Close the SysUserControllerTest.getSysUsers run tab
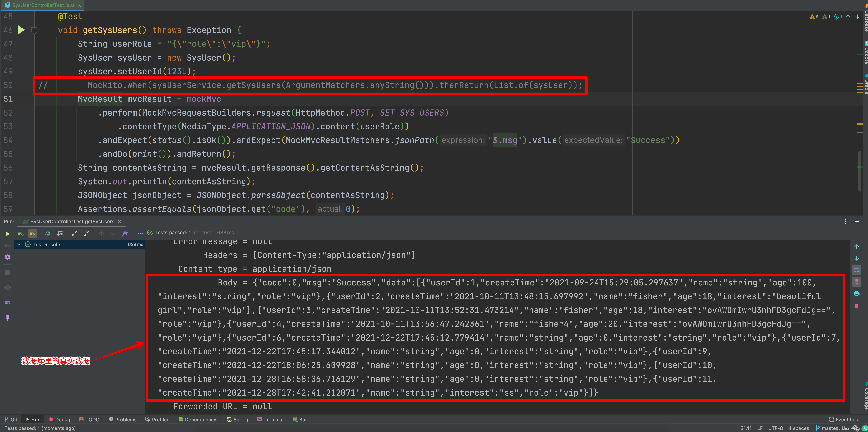868x432 pixels. 119,221
